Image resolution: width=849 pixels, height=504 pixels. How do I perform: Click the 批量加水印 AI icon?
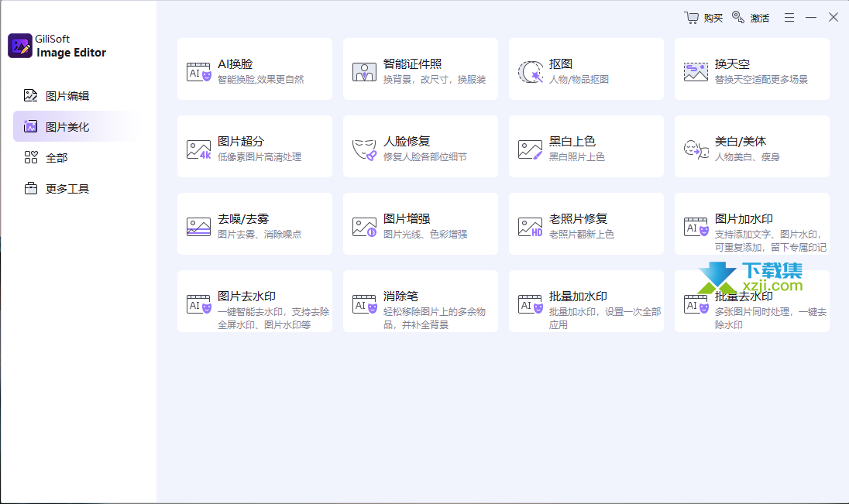pos(530,304)
